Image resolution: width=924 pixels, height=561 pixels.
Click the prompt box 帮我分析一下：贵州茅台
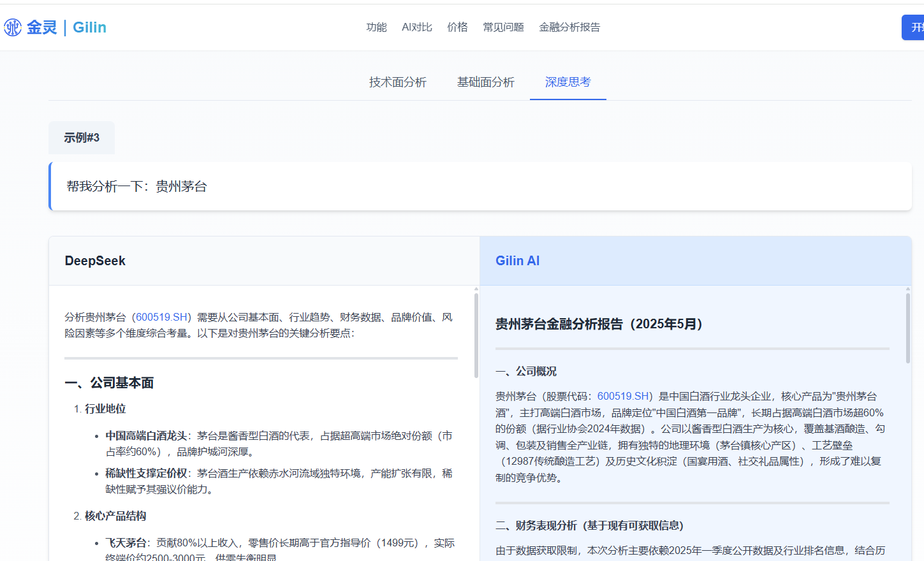pos(480,186)
